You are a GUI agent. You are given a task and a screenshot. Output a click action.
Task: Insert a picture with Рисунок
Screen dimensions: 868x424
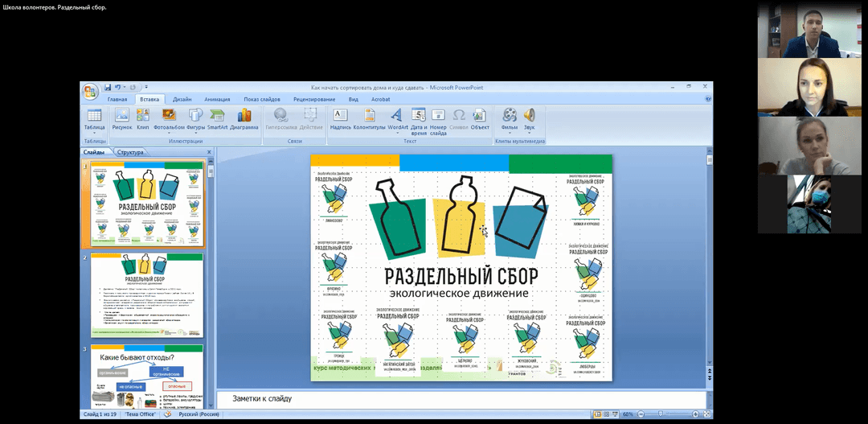click(x=122, y=119)
